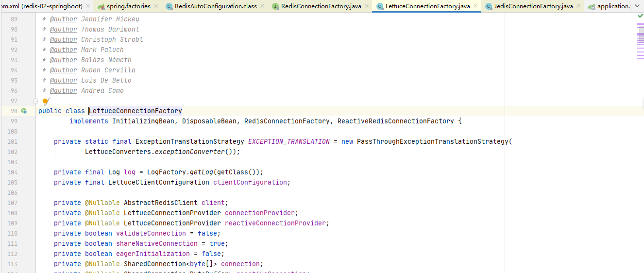644x273 pixels.
Task: Click SharedConnection type on line 113
Action: [x=155, y=264]
